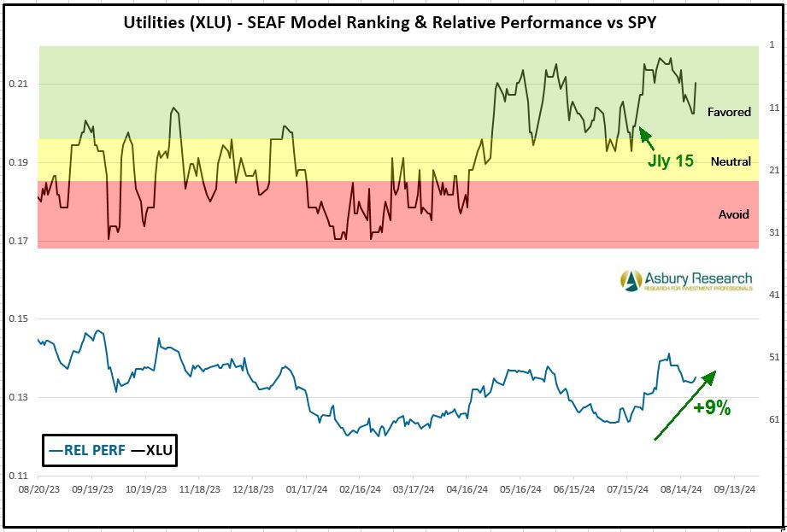Select the Jly 15 annotation text

(670, 161)
